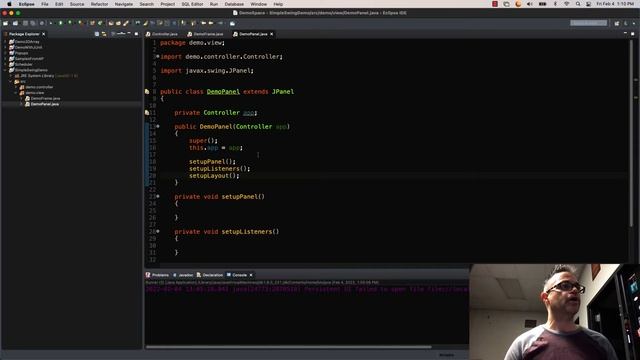Select the Scheduler project
Screen dimensions: 640x360
(23, 64)
